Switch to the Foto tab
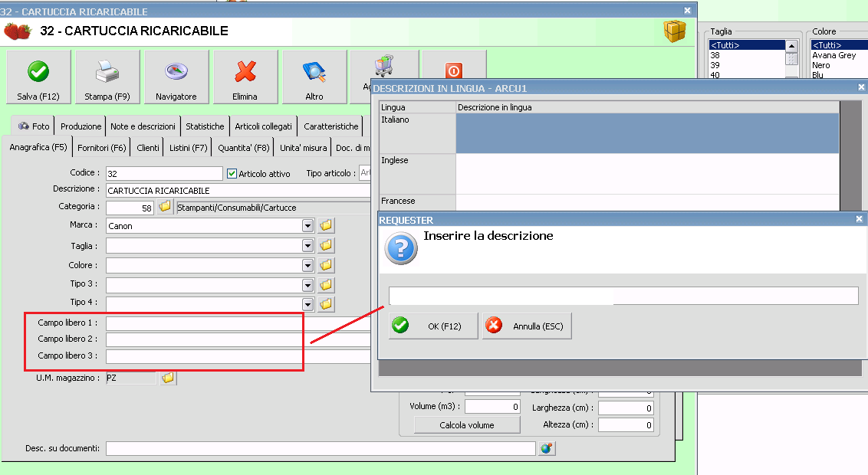The width and height of the screenshot is (868, 475). pos(33,126)
